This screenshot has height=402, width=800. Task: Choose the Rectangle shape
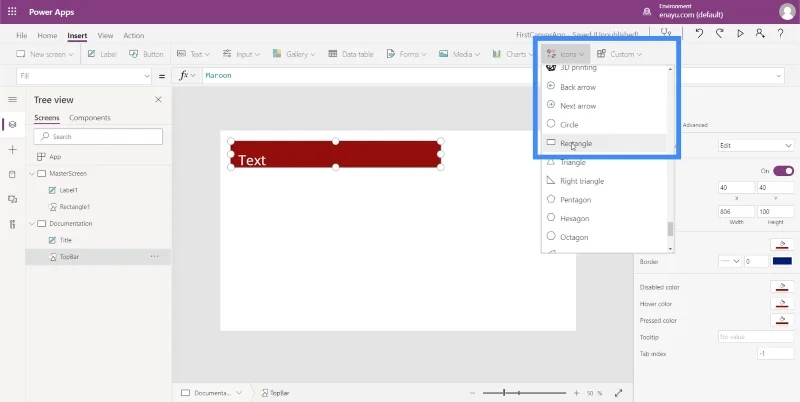(x=606, y=143)
